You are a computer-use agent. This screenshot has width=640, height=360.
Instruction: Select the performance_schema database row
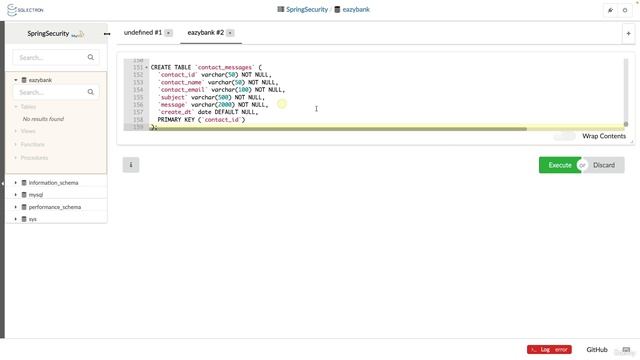click(56, 207)
